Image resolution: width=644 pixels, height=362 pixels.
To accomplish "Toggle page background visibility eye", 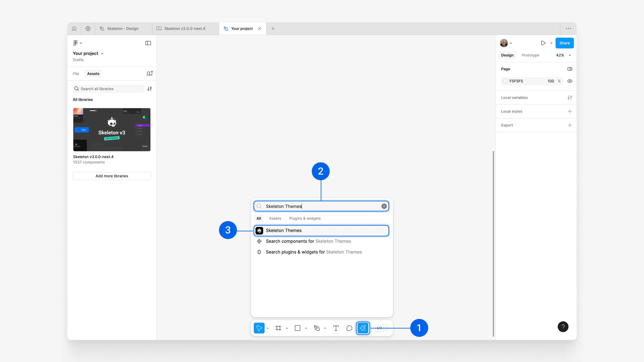I will pos(570,81).
